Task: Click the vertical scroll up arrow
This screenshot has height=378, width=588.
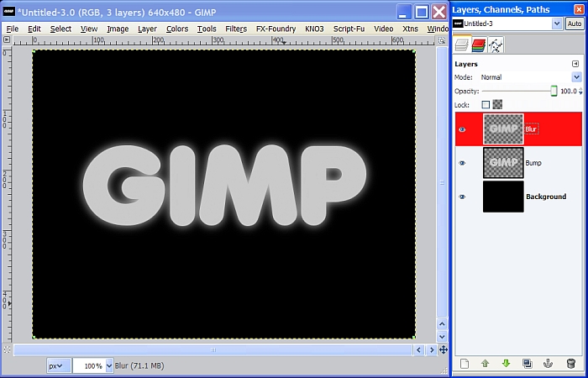Action: pos(442,324)
